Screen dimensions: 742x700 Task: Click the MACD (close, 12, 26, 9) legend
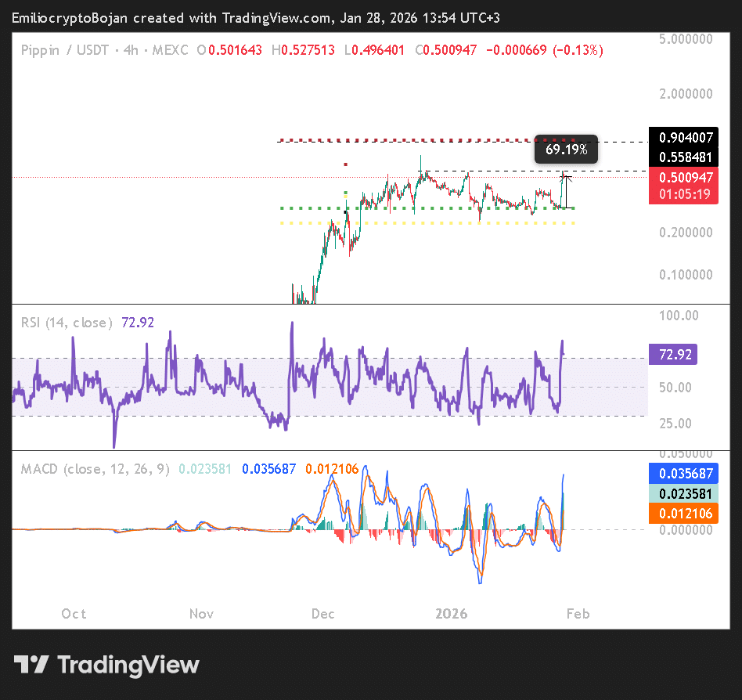[95, 469]
